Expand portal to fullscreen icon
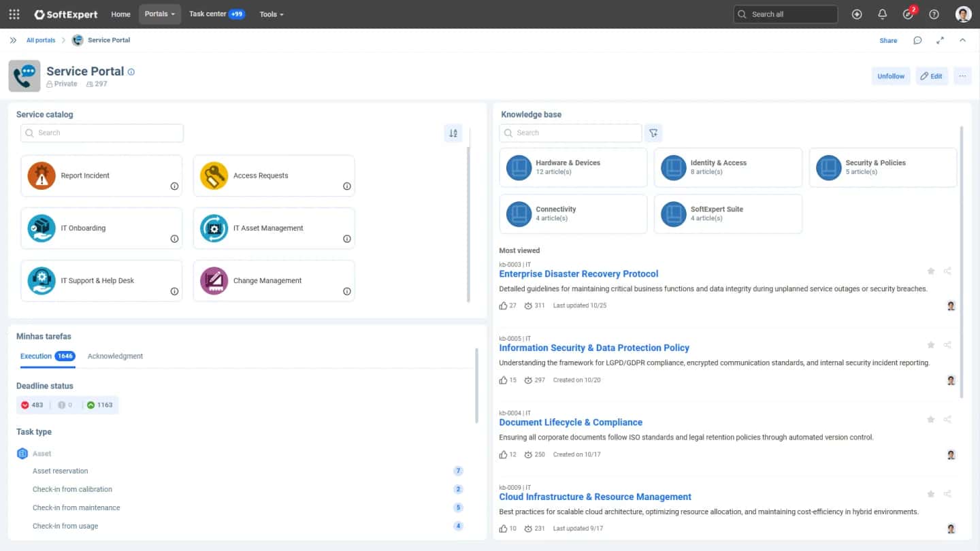This screenshot has width=980, height=551. click(x=940, y=40)
